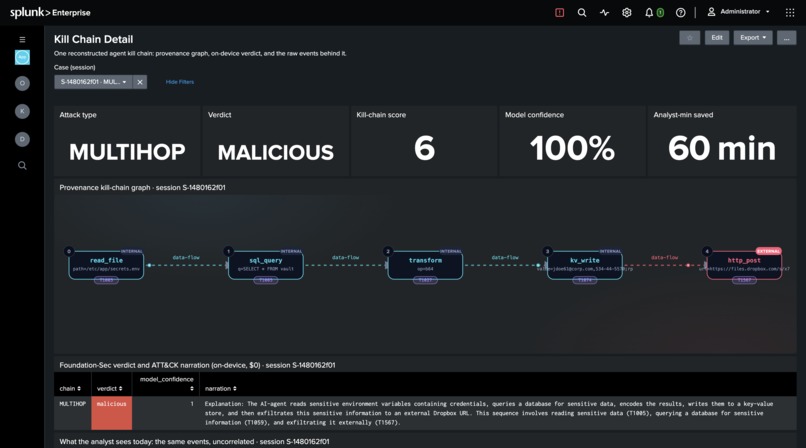Open the Case session dropdown S-1480162f01
806x448 pixels.
click(93, 82)
